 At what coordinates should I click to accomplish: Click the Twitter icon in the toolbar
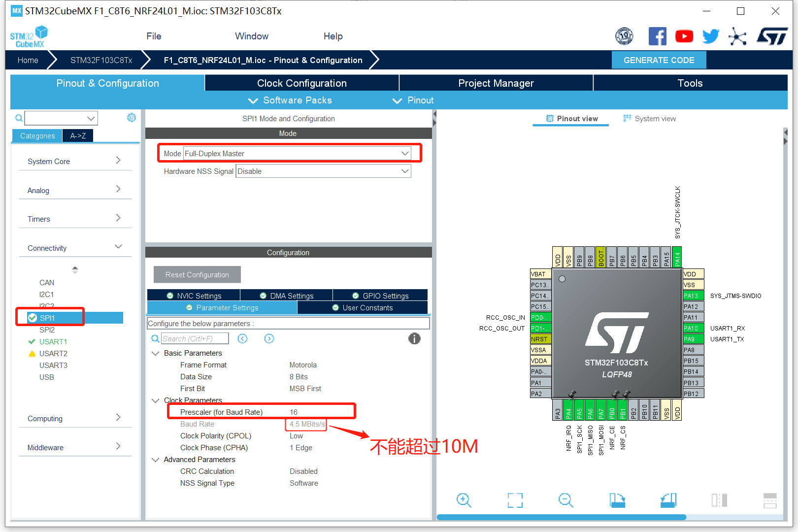(x=710, y=36)
